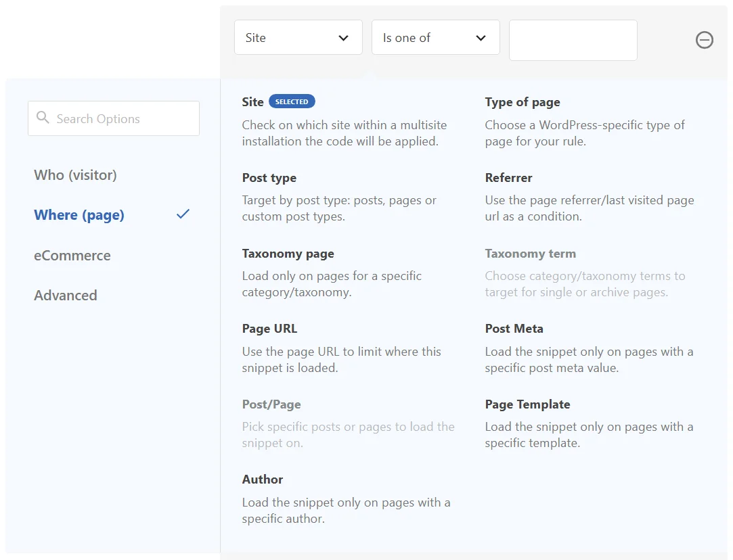Remove the rule with the minus icon
Viewport: 733px width, 560px height.
tap(704, 40)
